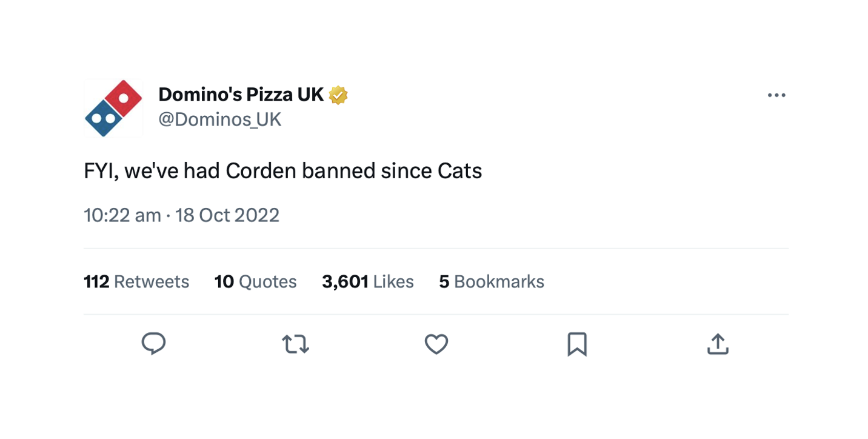This screenshot has width=868, height=439.
Task: Click the Domino's logo profile picture
Action: [x=113, y=109]
